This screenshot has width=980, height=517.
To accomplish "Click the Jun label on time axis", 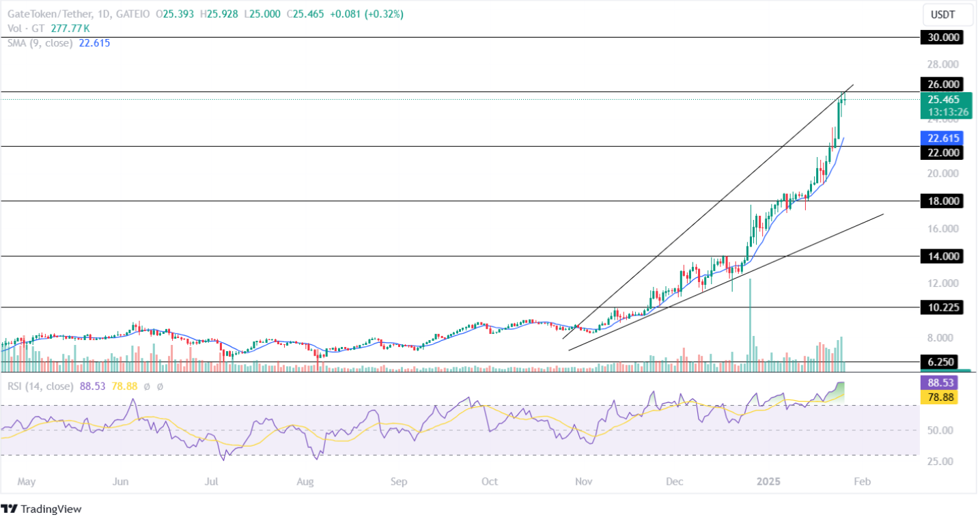I will click(121, 481).
